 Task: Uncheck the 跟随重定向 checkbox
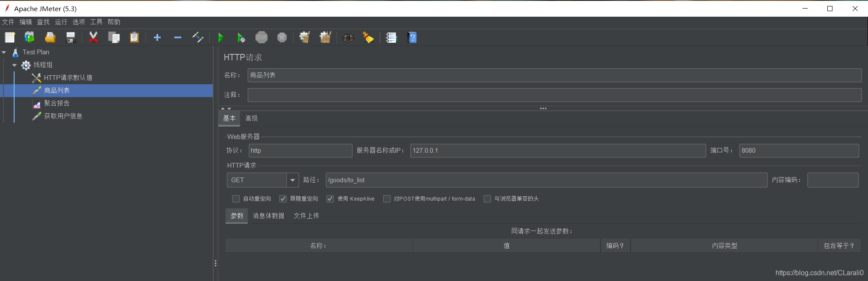pos(283,199)
